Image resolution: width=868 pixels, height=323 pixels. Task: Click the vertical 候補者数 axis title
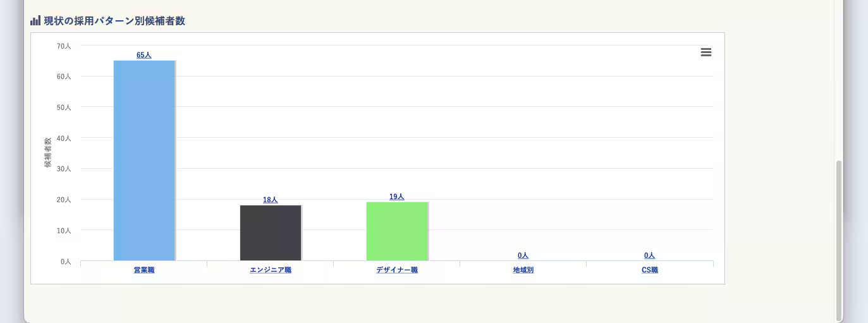click(x=48, y=152)
